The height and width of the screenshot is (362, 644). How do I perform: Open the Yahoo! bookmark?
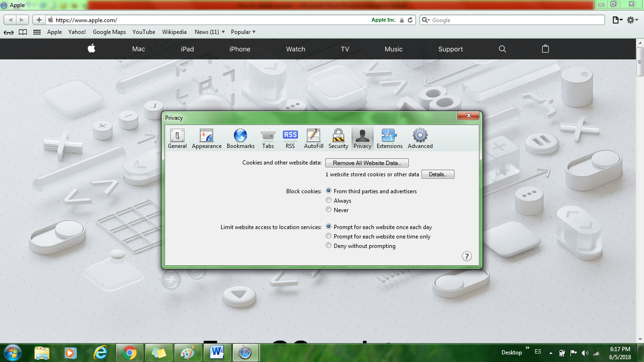(x=77, y=32)
